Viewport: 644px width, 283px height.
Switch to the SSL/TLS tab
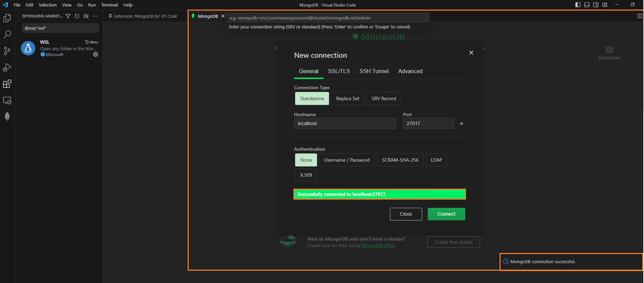pyautogui.click(x=339, y=71)
